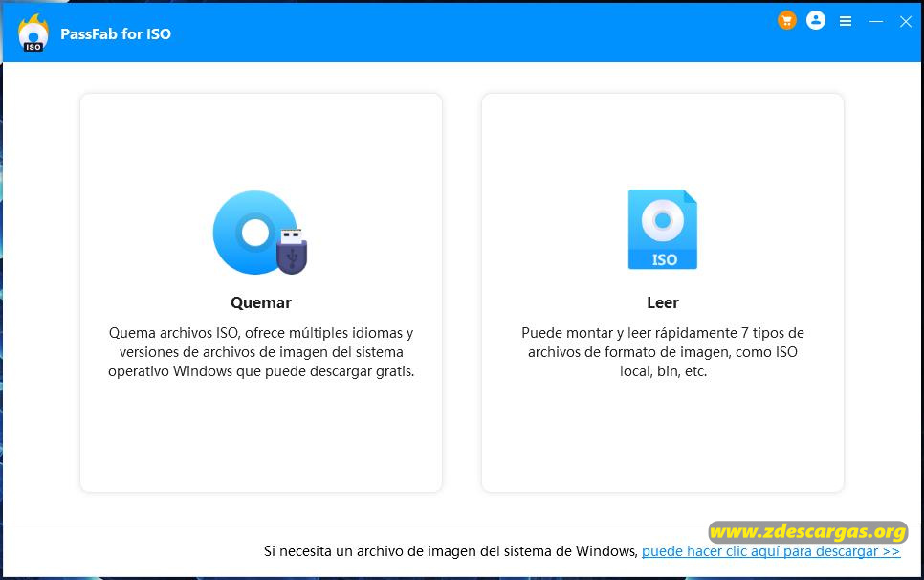924x580 pixels.
Task: Click the Quemar description starting 'Quema archivos ISO'
Action: tap(261, 352)
